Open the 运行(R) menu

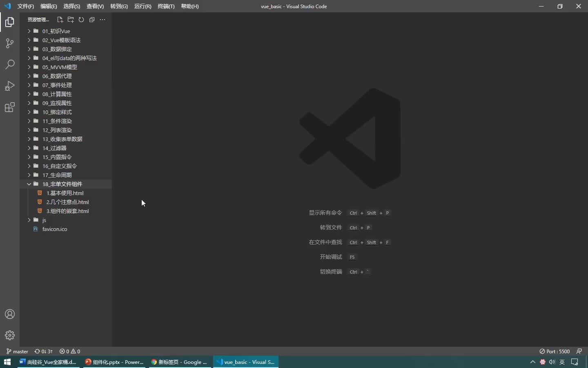click(143, 6)
